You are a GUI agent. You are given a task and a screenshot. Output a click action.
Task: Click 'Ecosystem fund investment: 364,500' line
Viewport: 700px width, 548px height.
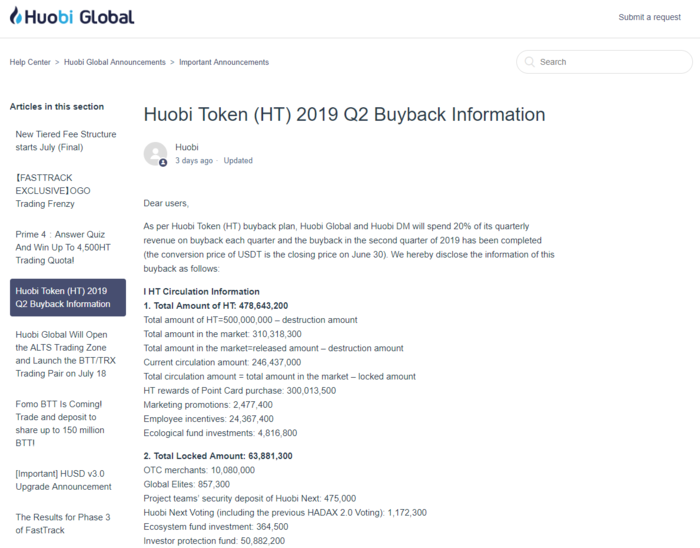[216, 527]
